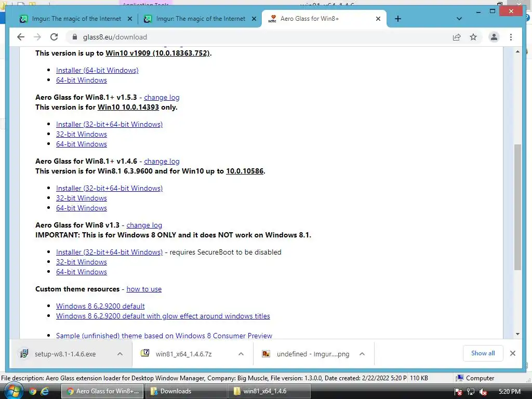
Task: Go back to the previous page
Action: pos(21,37)
